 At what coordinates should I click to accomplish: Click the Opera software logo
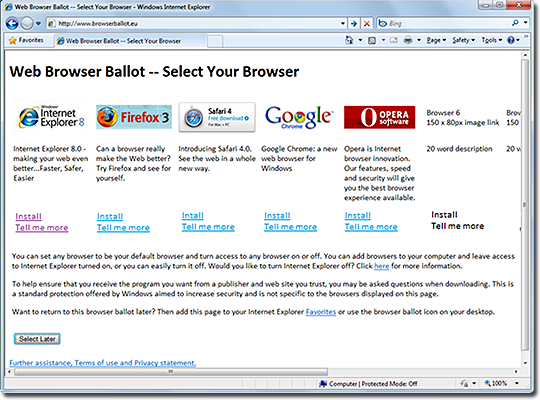click(380, 117)
